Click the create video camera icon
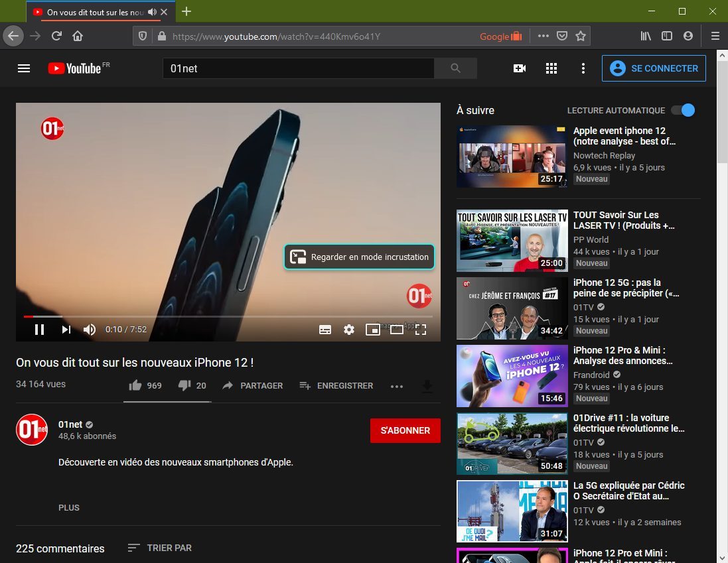Screen dimensions: 728x563 (520, 69)
